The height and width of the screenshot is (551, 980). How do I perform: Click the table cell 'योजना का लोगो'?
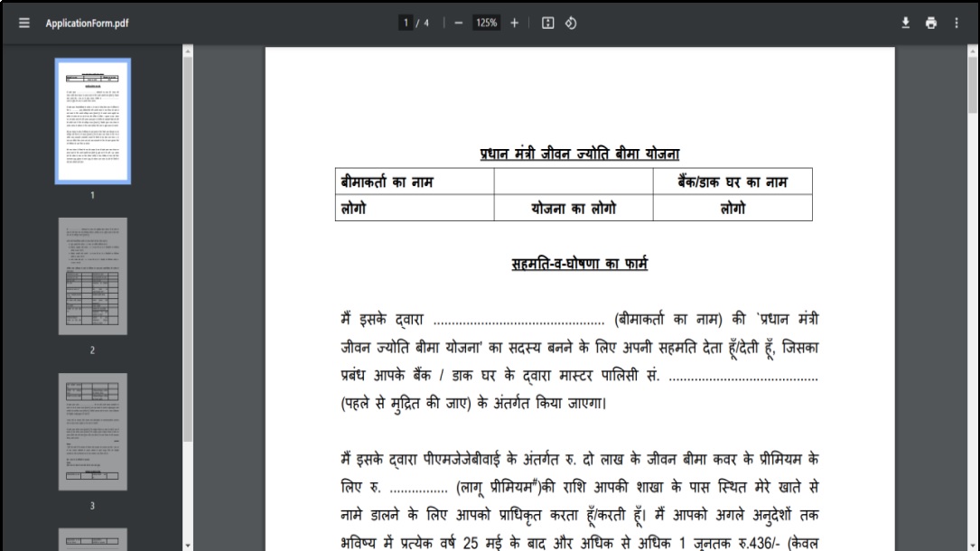pyautogui.click(x=574, y=208)
